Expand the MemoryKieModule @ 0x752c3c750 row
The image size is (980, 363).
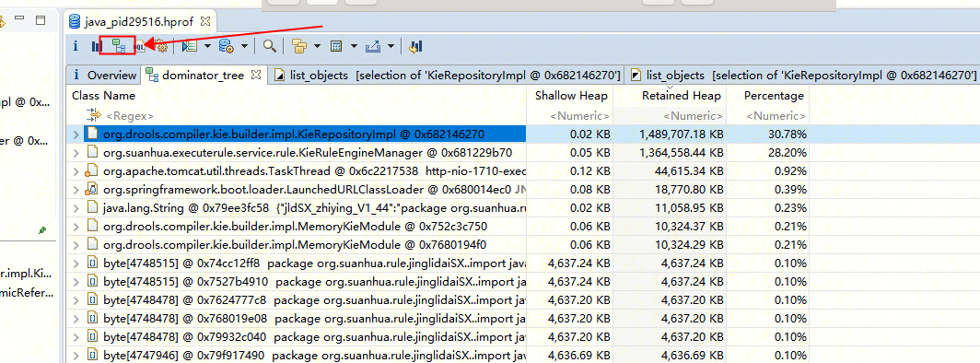coord(76,226)
